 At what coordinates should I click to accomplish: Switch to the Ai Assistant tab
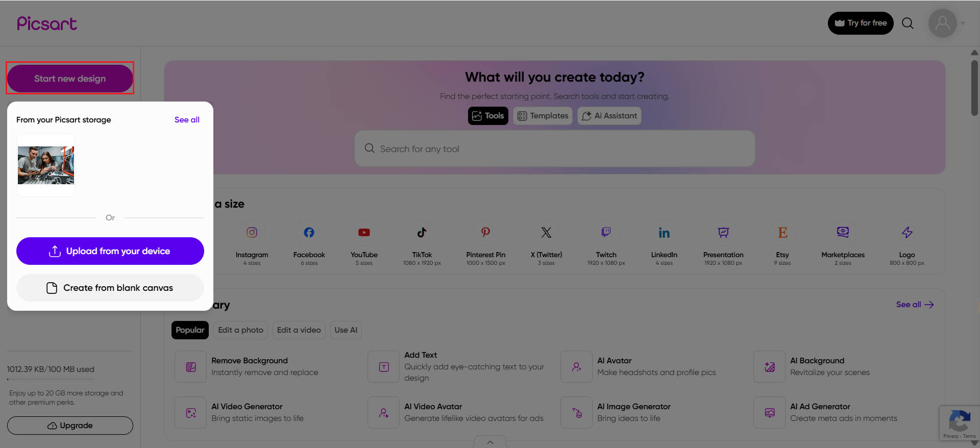(x=609, y=116)
